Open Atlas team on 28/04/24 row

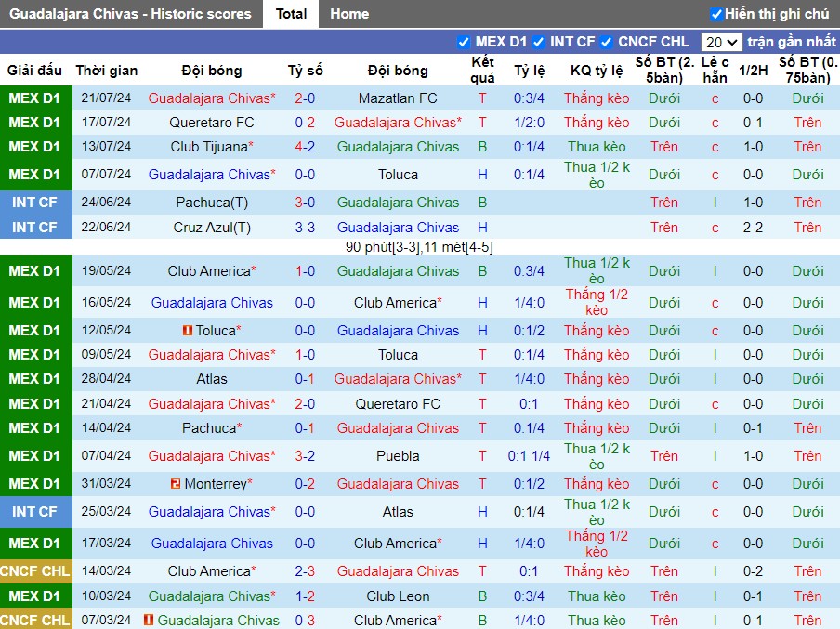point(212,379)
